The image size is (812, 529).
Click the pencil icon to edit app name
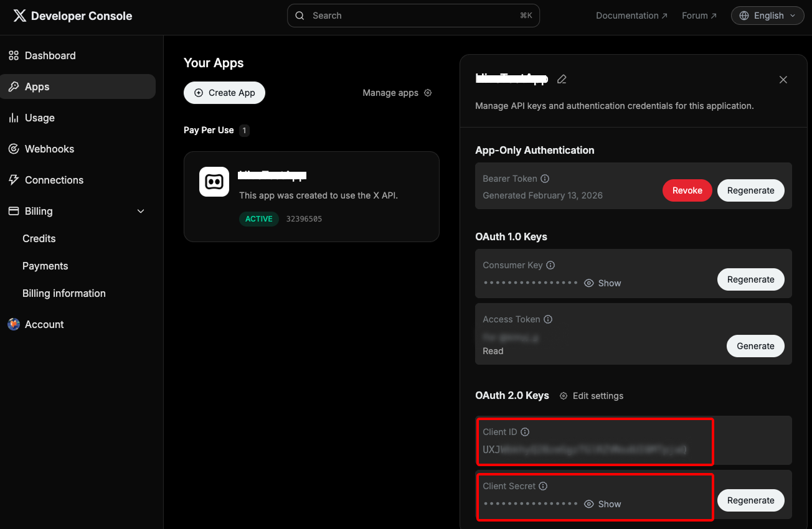[562, 79]
